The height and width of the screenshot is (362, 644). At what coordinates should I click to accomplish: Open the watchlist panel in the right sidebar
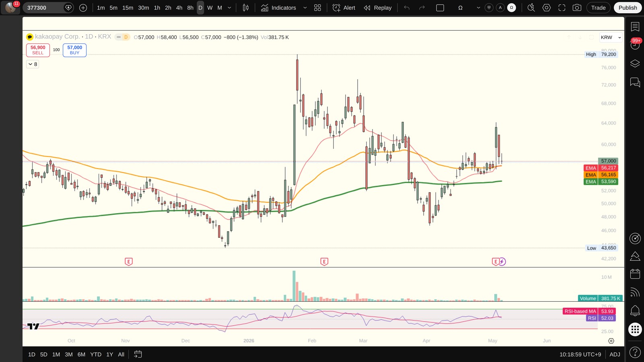click(x=635, y=27)
